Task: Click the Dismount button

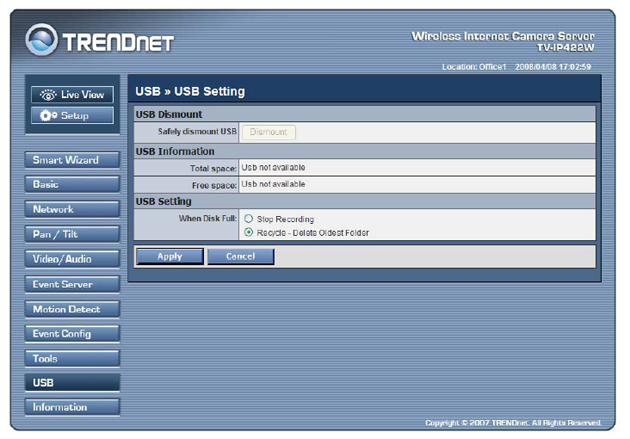Action: click(x=269, y=132)
